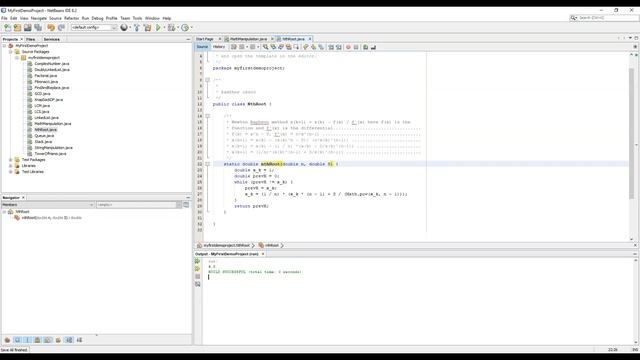This screenshot has width=640, height=360.
Task: Click the Comment editor toolbar icon
Action: pos(366,47)
